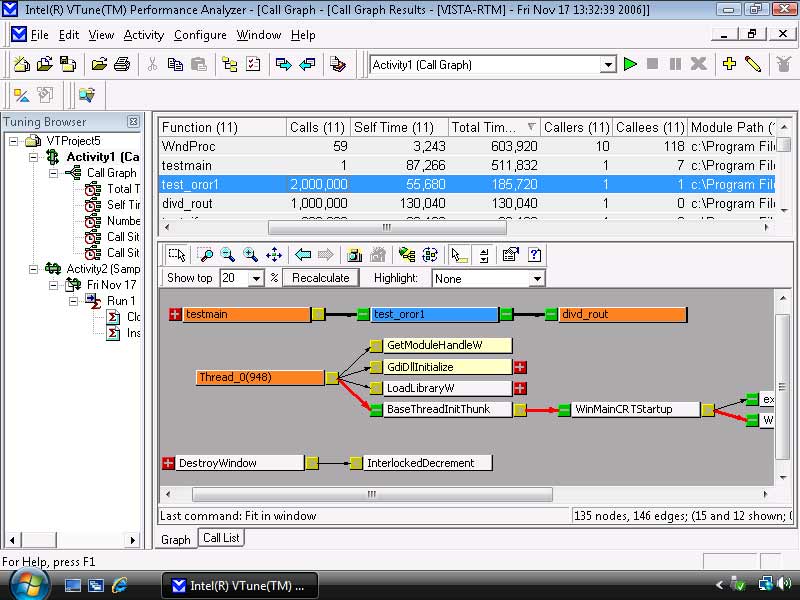Collapse the Activity2 tree node
800x600 pixels.
click(x=34, y=269)
